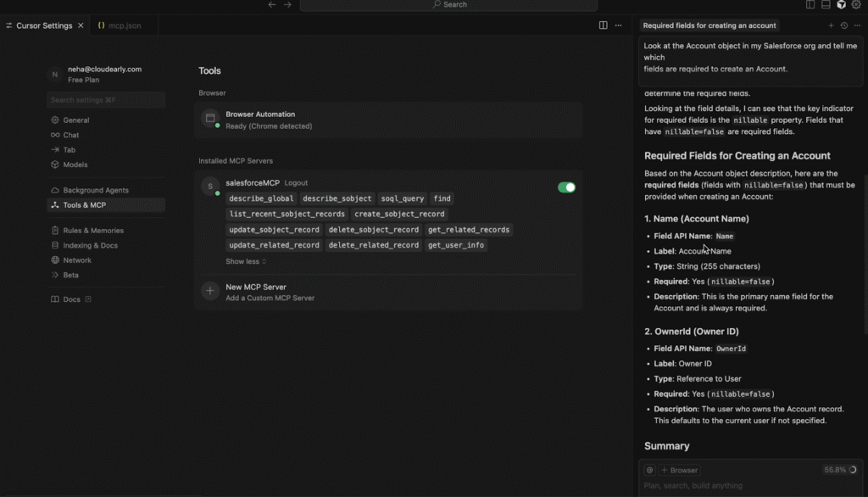This screenshot has height=497, width=868.
Task: Select Rules & Memories in settings sidebar
Action: coord(92,231)
